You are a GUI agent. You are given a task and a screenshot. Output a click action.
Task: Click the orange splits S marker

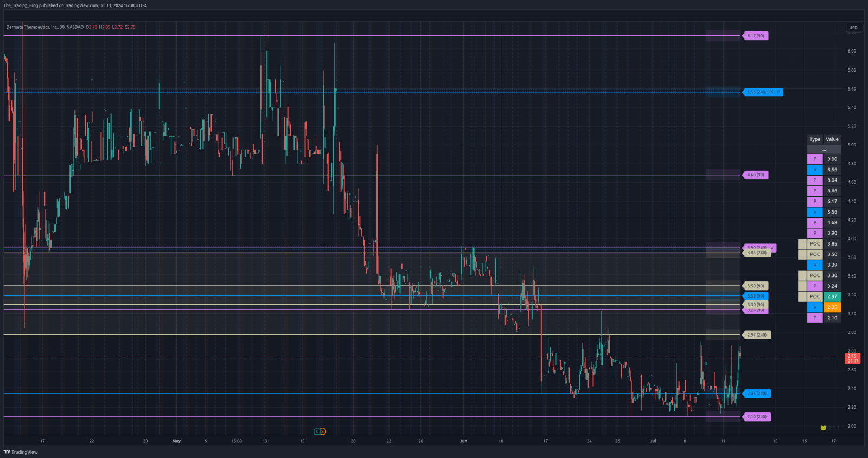coord(323,431)
